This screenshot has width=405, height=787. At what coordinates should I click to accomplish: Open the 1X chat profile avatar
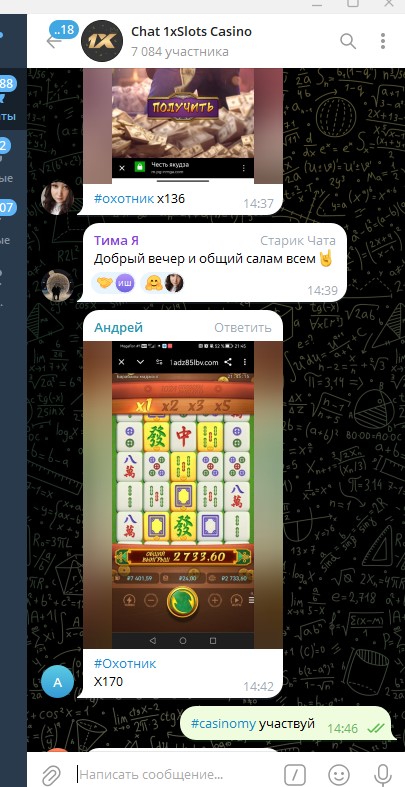(102, 41)
